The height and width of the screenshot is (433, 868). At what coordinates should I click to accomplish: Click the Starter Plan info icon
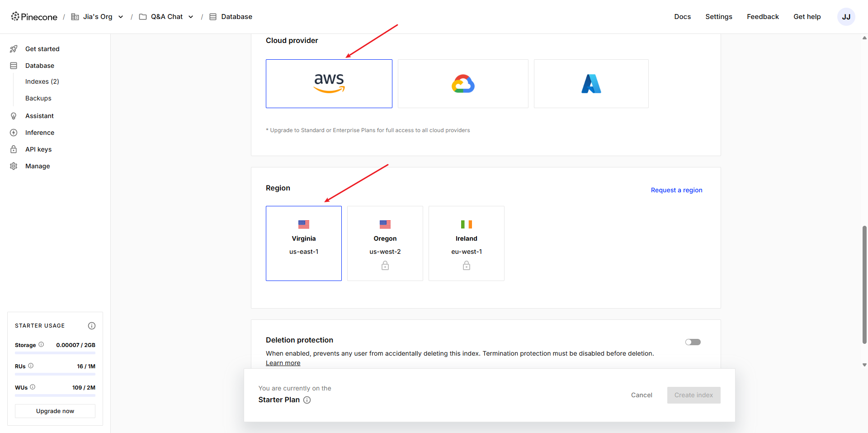pos(307,400)
